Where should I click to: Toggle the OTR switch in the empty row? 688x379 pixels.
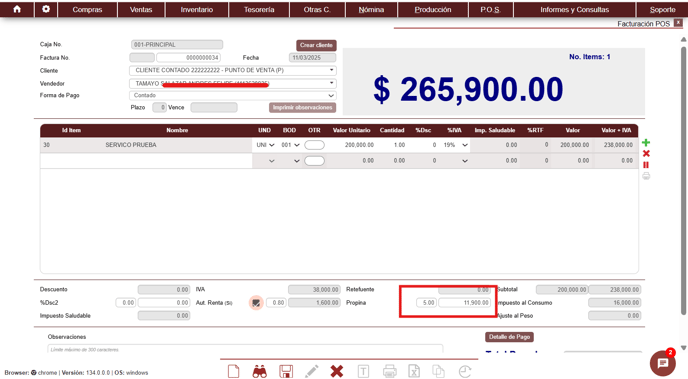pos(314,161)
